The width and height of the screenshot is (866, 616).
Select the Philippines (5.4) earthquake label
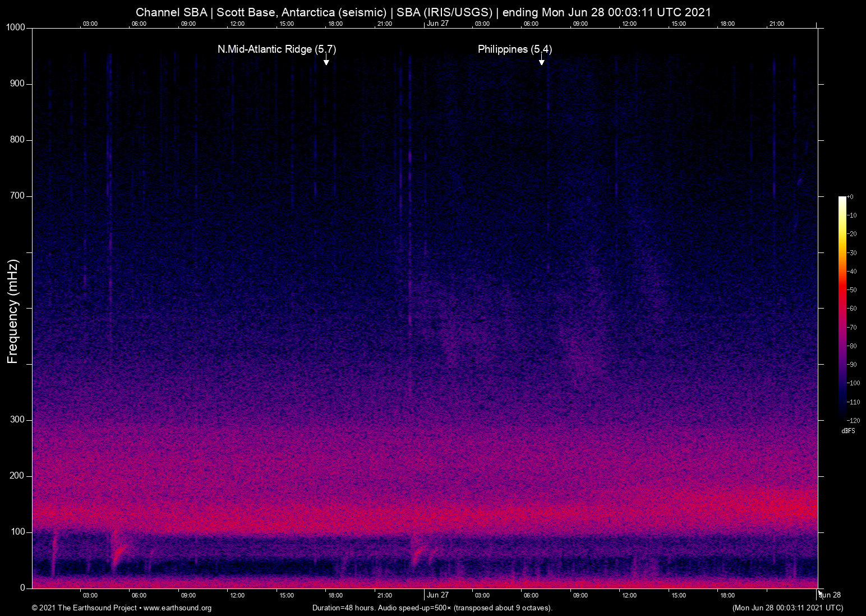click(514, 49)
